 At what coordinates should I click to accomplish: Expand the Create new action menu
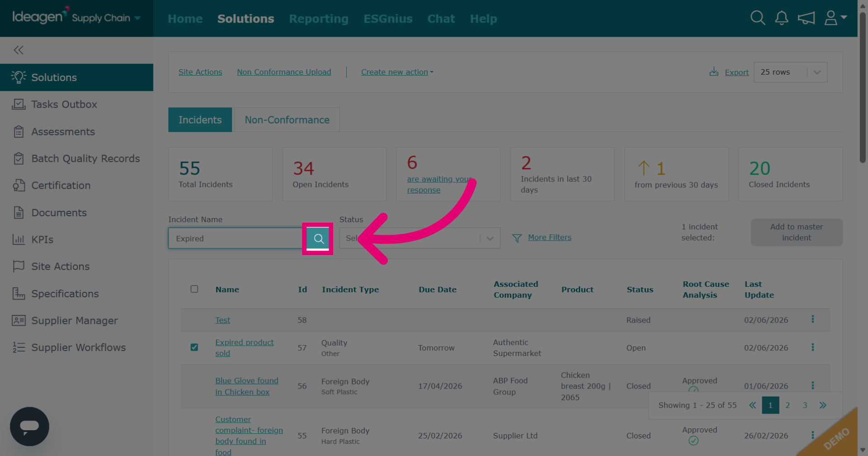tap(397, 72)
